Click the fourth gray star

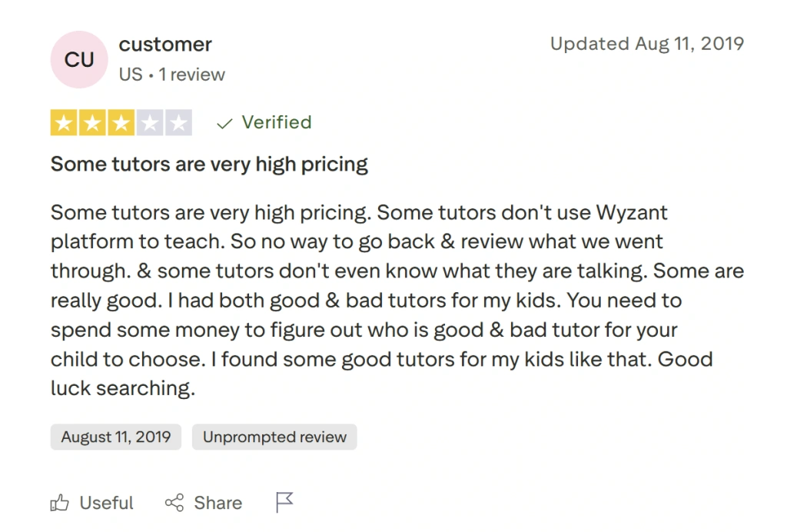tap(149, 122)
